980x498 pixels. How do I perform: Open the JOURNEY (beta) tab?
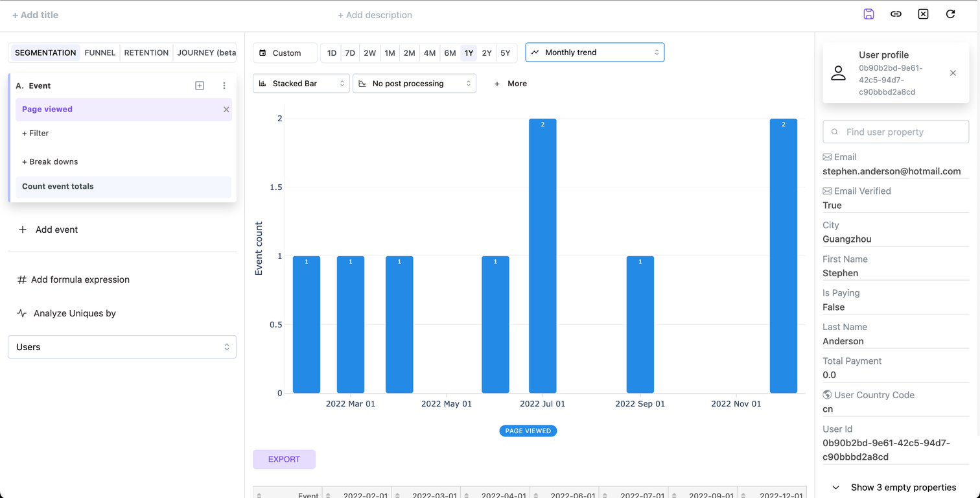(206, 53)
